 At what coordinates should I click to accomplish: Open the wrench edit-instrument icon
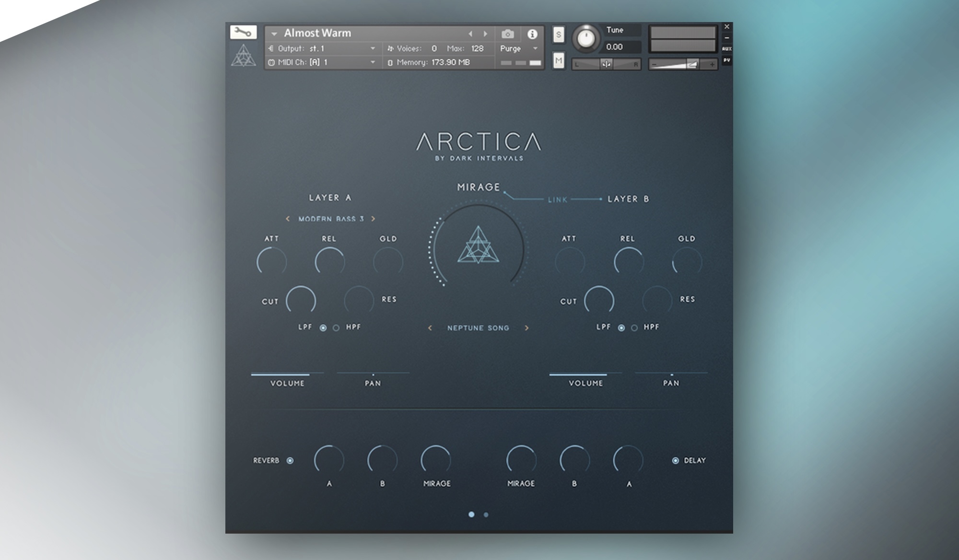(x=244, y=32)
